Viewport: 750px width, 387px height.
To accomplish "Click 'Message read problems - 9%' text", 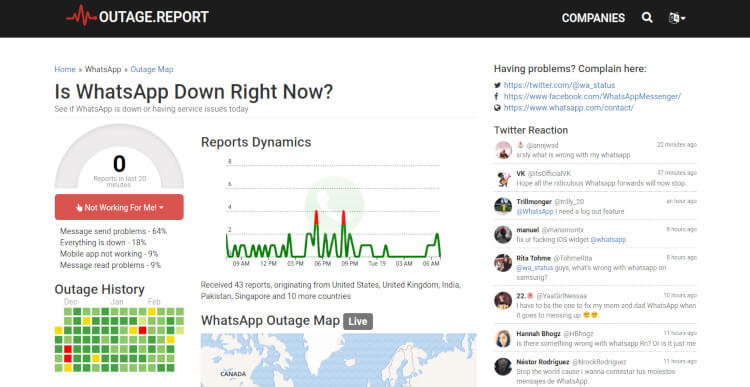I will (110, 265).
